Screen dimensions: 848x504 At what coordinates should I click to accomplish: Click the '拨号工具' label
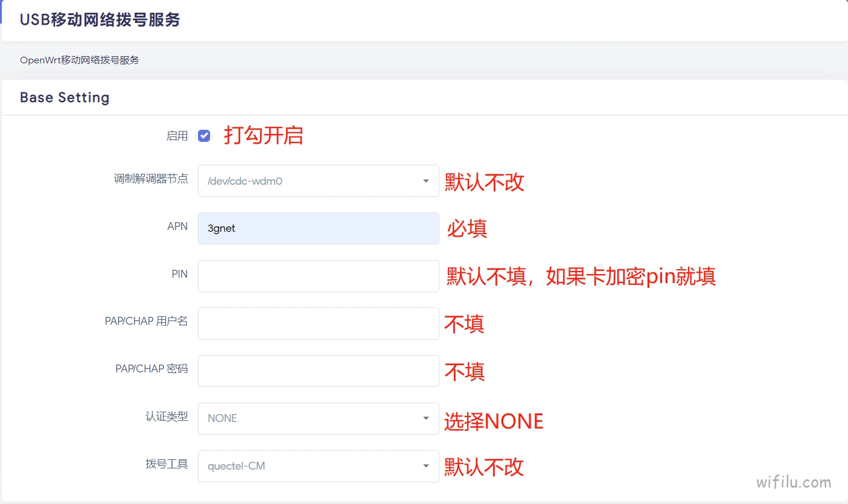tap(167, 464)
